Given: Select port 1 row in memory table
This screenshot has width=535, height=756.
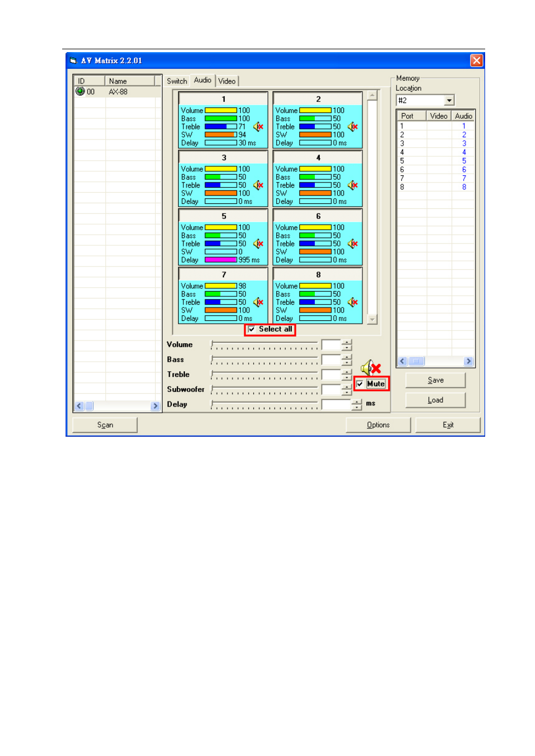Looking at the screenshot, I should click(436, 126).
